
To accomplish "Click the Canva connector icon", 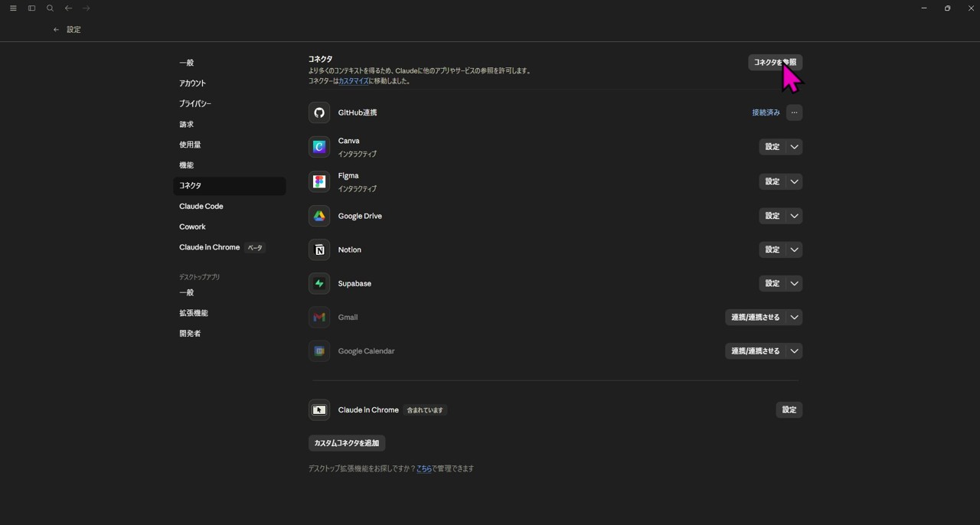I will [319, 147].
